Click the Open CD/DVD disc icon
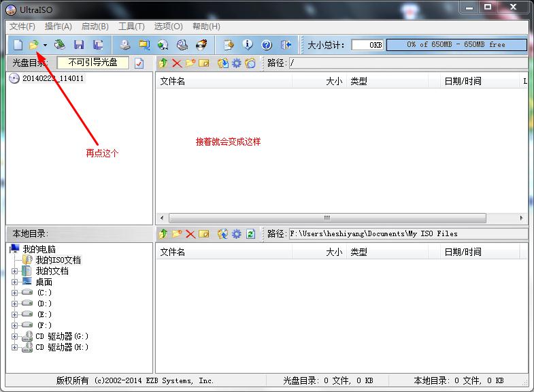The image size is (534, 392). 60,45
